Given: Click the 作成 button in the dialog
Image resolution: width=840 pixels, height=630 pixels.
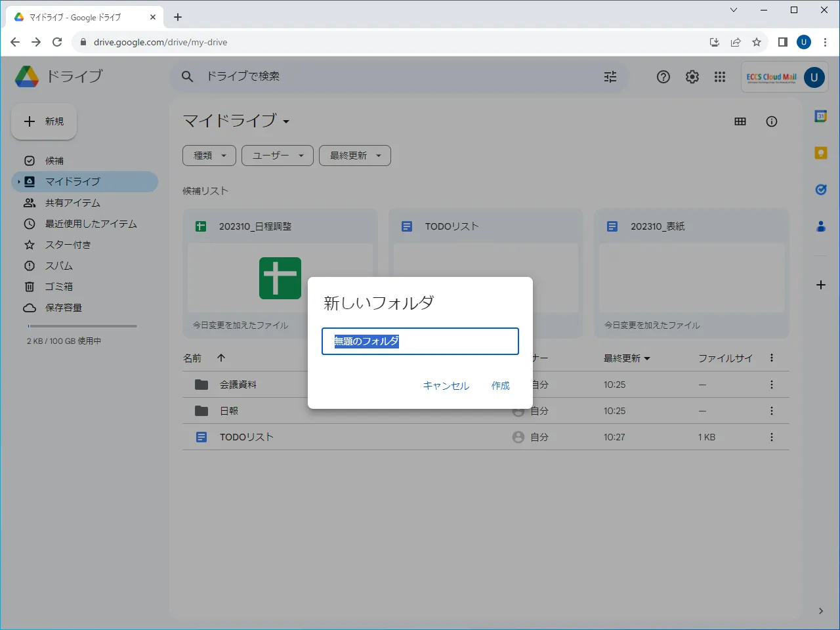Looking at the screenshot, I should click(500, 386).
